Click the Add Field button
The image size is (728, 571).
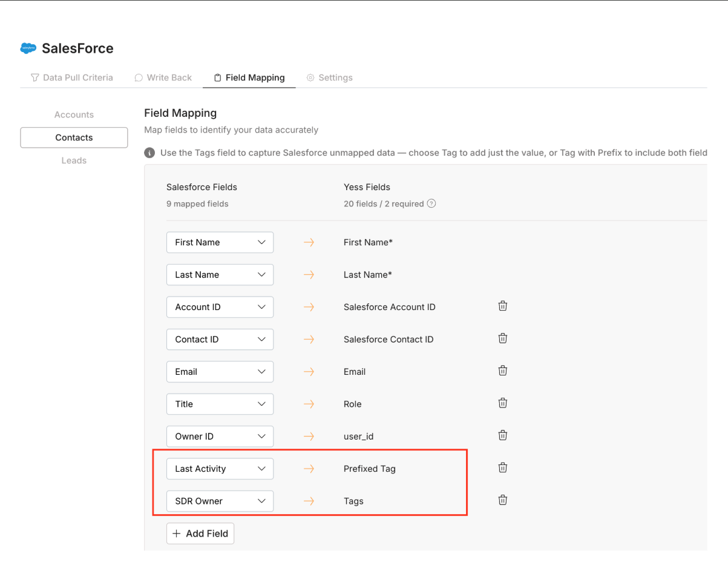(200, 533)
